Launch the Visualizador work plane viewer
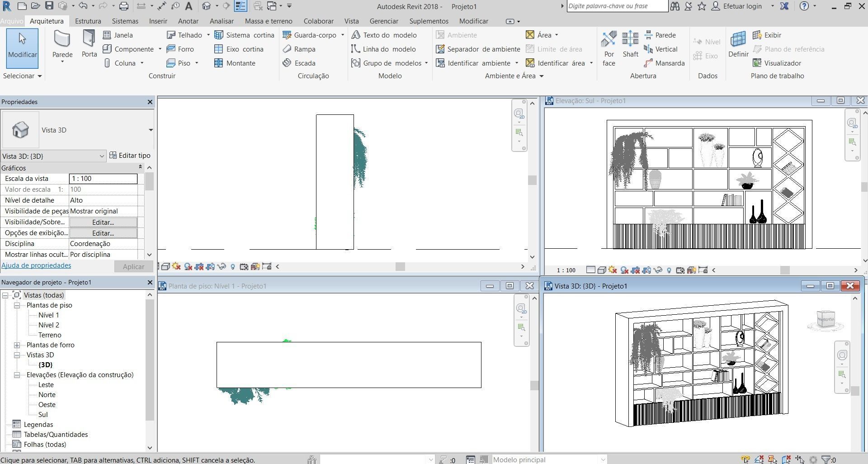 pos(777,63)
